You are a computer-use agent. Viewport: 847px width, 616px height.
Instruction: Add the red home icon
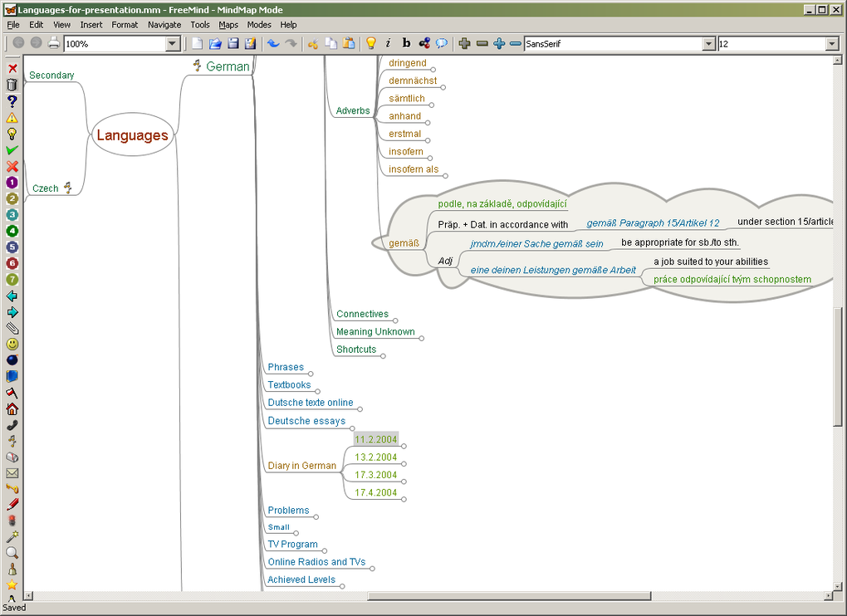click(12, 408)
